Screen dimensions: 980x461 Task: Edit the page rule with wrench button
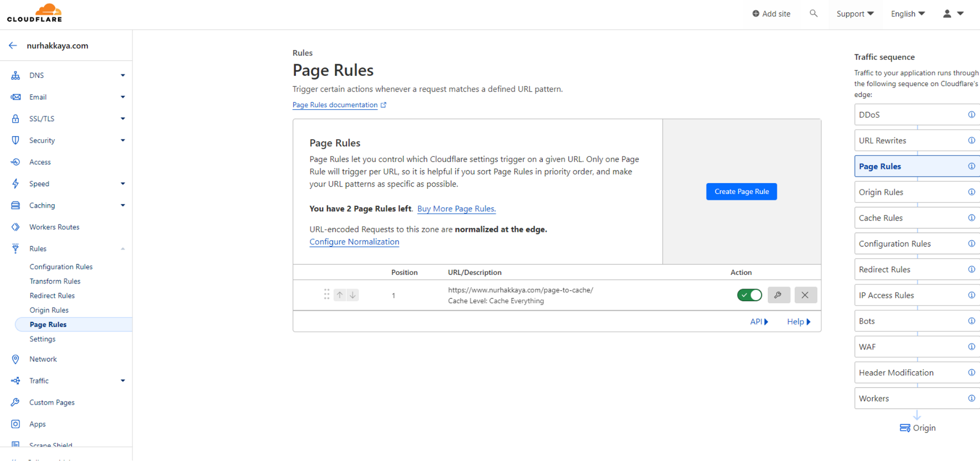pos(779,295)
